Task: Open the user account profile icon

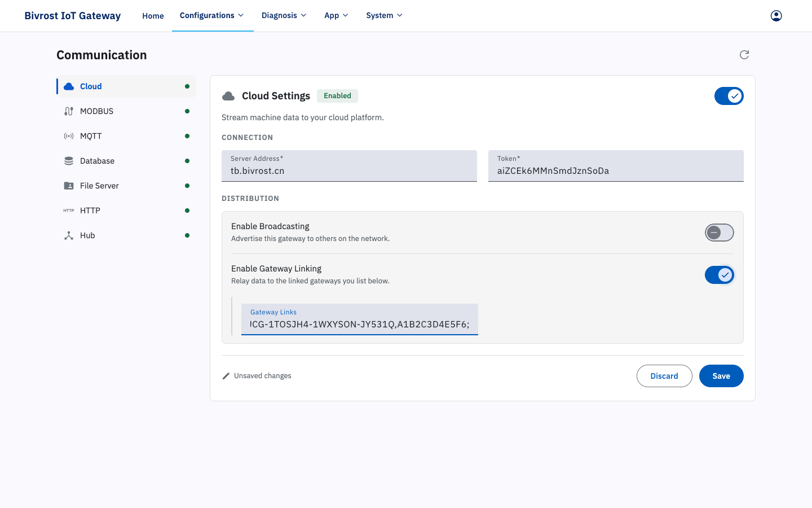Action: [x=776, y=16]
